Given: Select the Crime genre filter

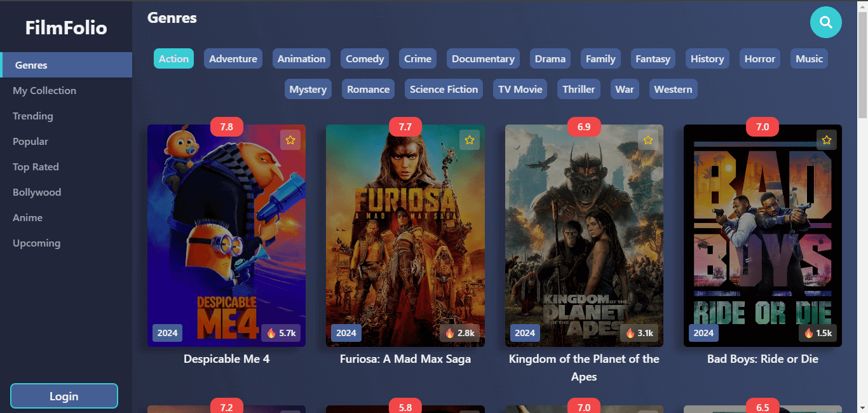Looking at the screenshot, I should click(417, 58).
